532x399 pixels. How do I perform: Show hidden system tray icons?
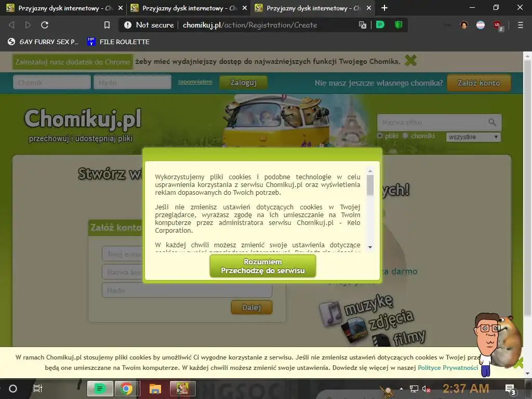point(402,389)
